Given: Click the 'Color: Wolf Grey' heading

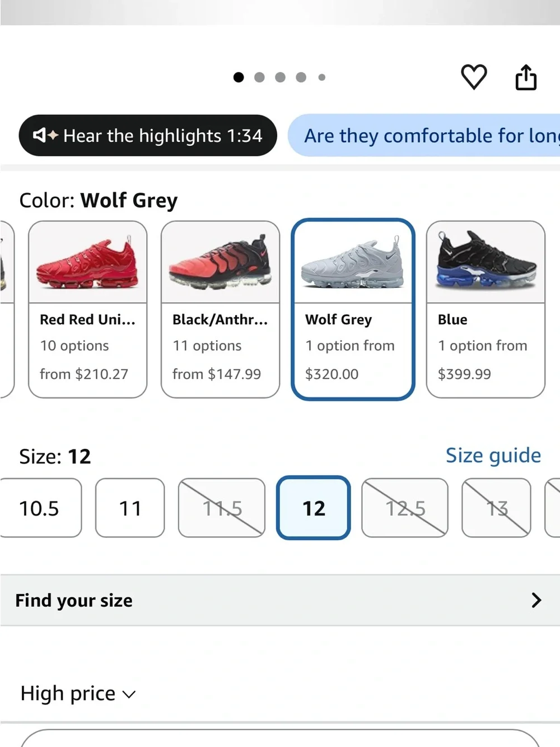Looking at the screenshot, I should pos(99,201).
